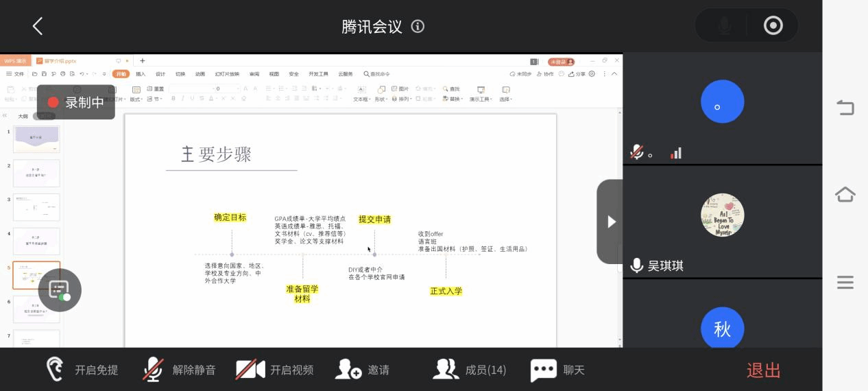Open meeting info icon beside 腾讯会议
868x391 pixels.
(418, 27)
